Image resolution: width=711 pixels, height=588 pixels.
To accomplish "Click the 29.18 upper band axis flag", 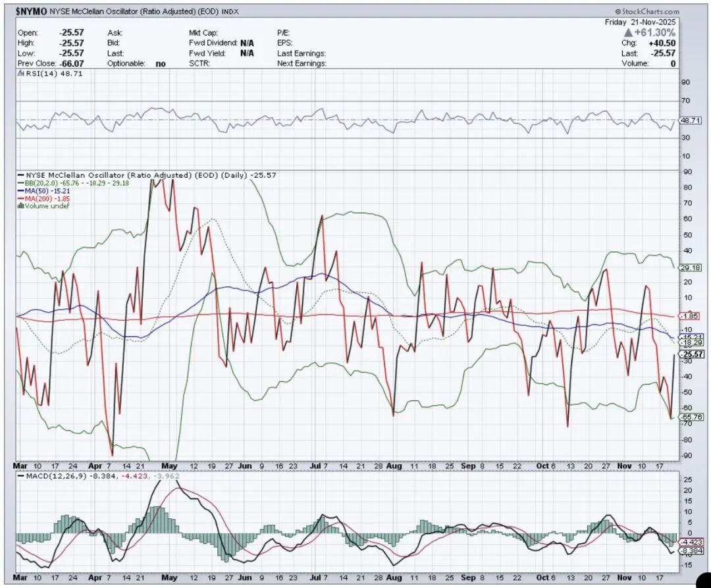I will pos(690,268).
